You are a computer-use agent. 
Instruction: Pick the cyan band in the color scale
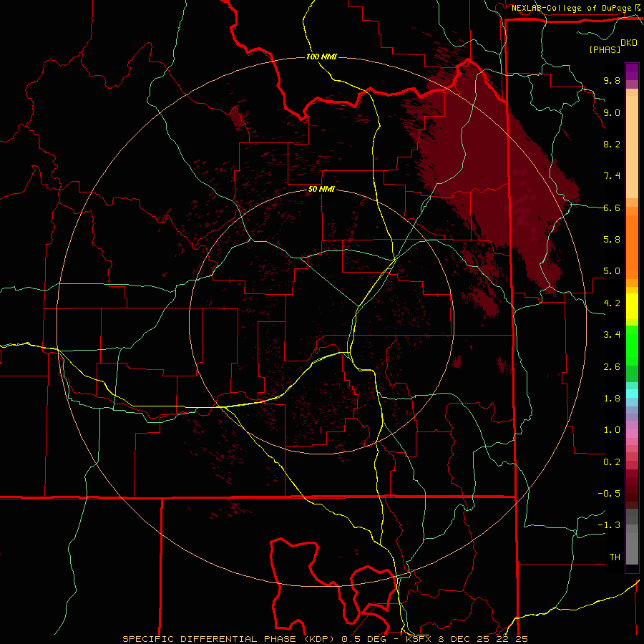point(632,394)
